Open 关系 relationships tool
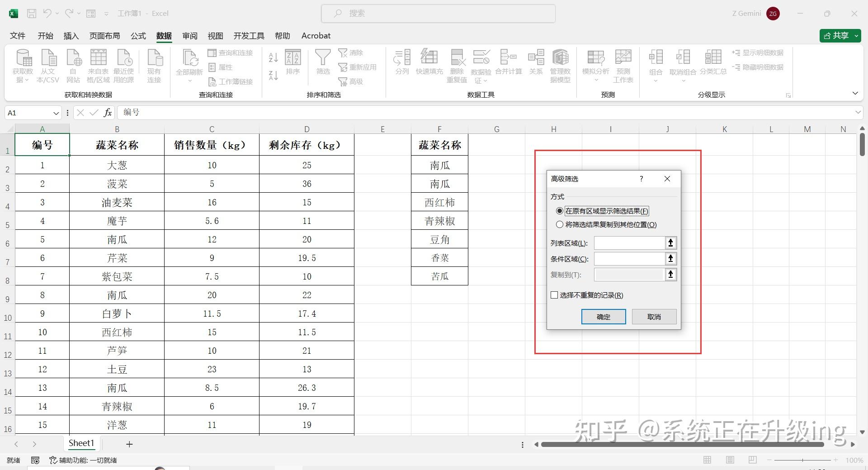The width and height of the screenshot is (868, 470). [x=536, y=62]
